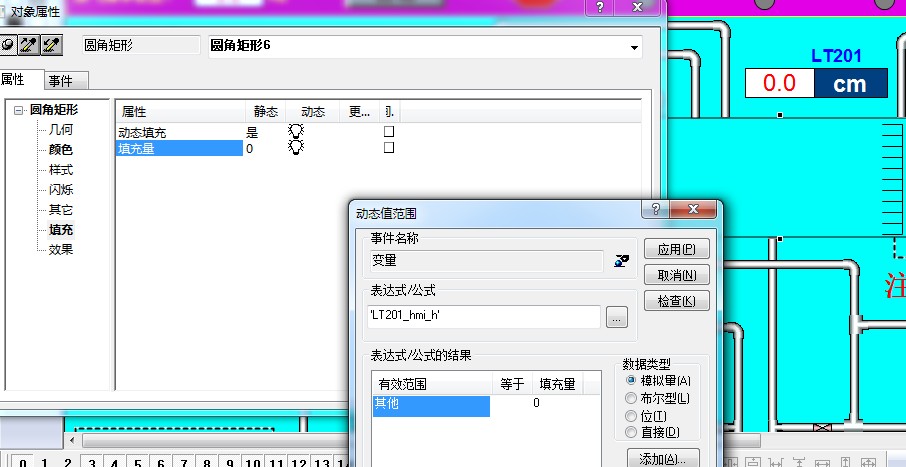Click the 0 fill value in 其他 row
The image size is (906, 467).
(x=536, y=403)
